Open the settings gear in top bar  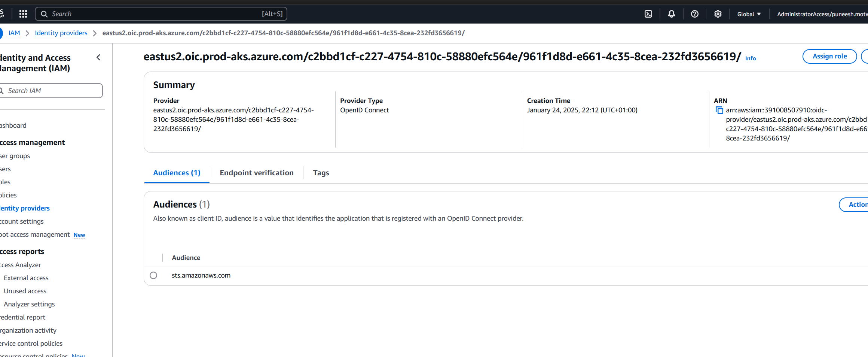(718, 14)
